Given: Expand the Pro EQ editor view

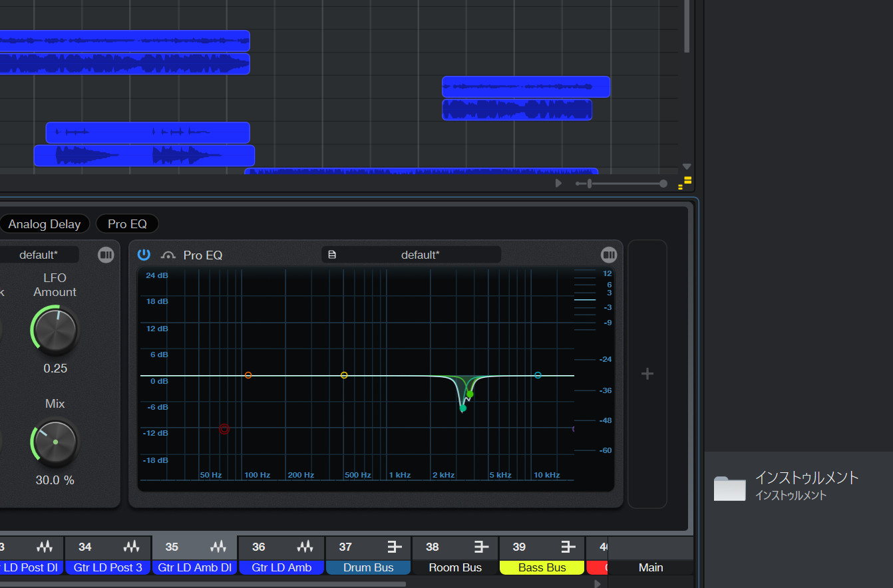Looking at the screenshot, I should [x=608, y=255].
